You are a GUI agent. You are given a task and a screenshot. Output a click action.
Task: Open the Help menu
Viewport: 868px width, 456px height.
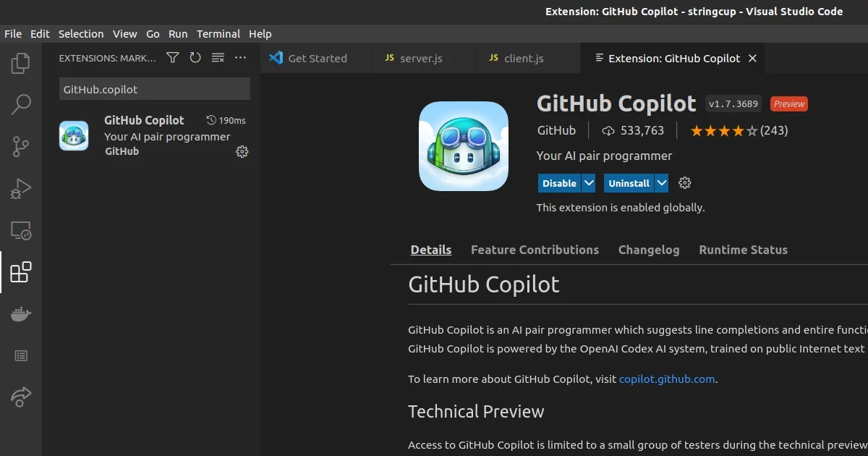[x=260, y=34]
